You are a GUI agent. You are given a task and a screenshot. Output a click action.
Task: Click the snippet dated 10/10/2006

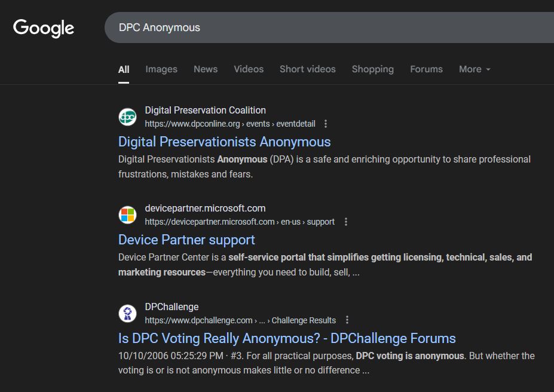(x=326, y=363)
